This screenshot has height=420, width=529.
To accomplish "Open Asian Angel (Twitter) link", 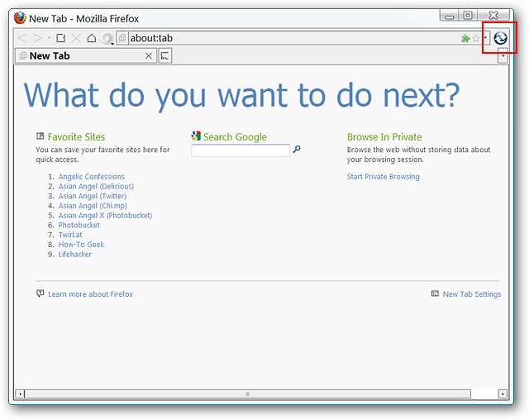I will 93,196.
